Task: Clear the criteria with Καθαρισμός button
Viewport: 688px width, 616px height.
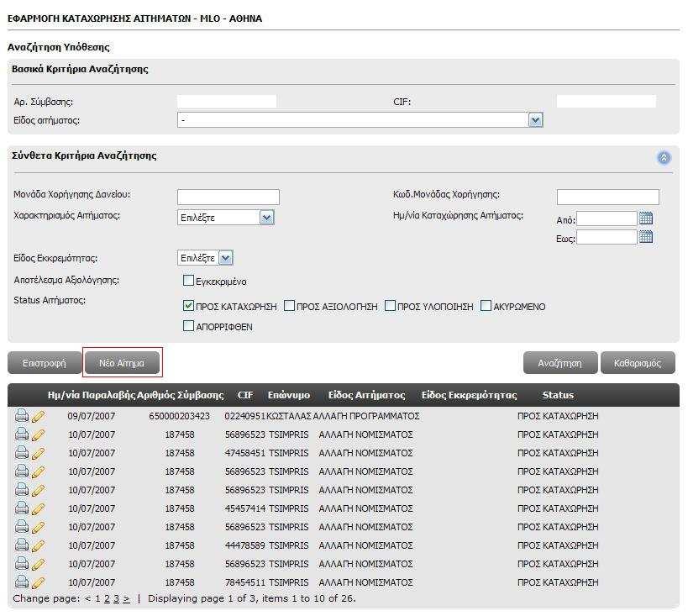Action: coord(638,363)
